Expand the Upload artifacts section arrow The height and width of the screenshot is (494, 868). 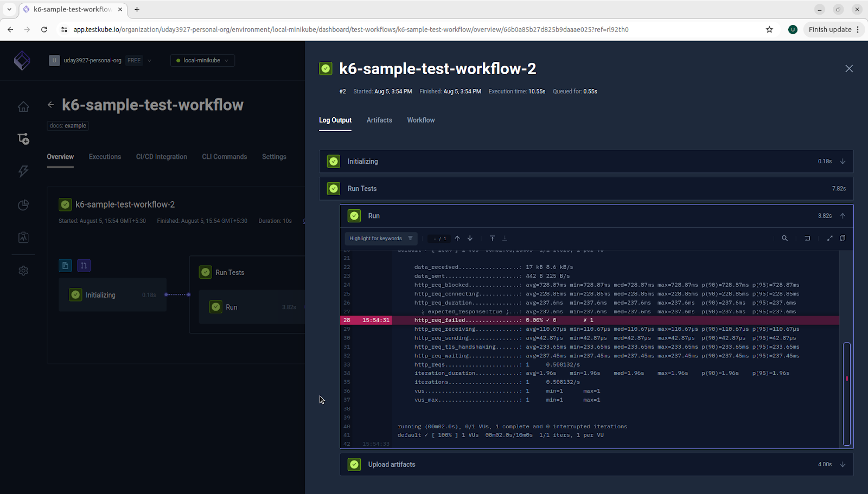coord(843,464)
